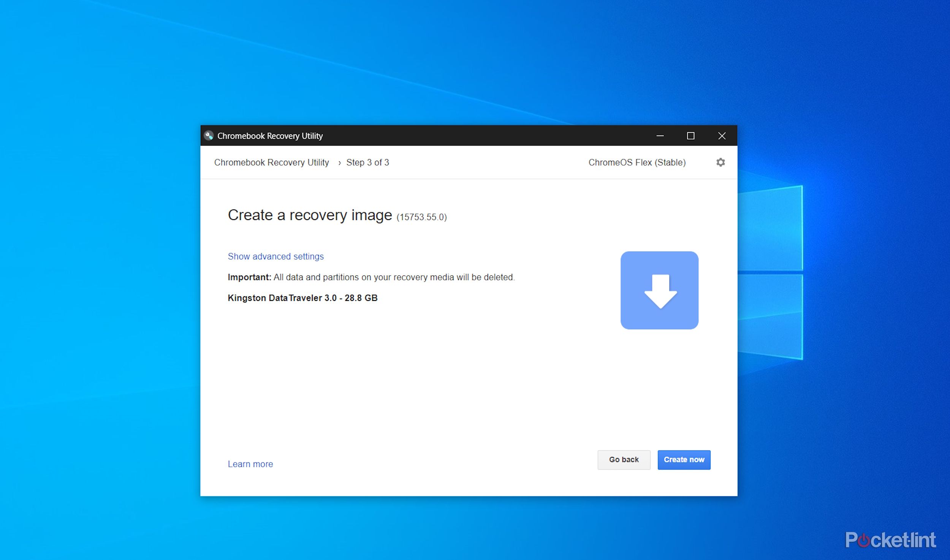Image resolution: width=950 pixels, height=560 pixels.
Task: Click the Create a recovery image heading
Action: tap(310, 215)
